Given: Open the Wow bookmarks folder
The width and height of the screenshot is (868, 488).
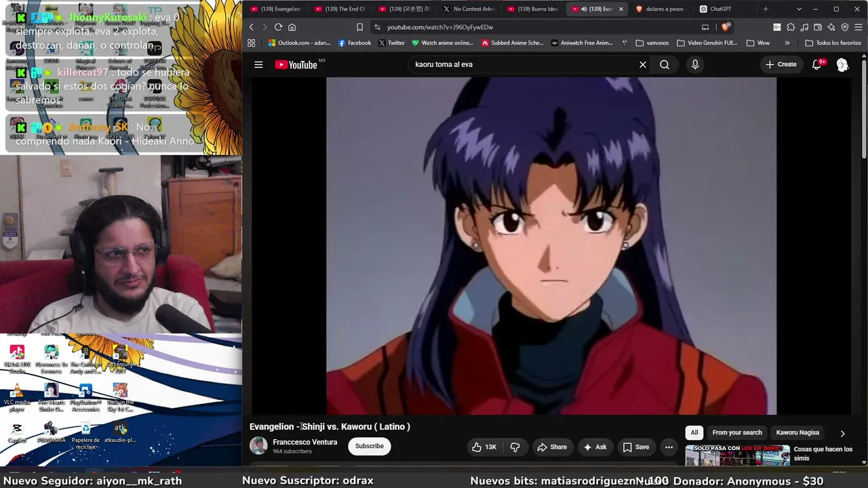Looking at the screenshot, I should click(758, 43).
